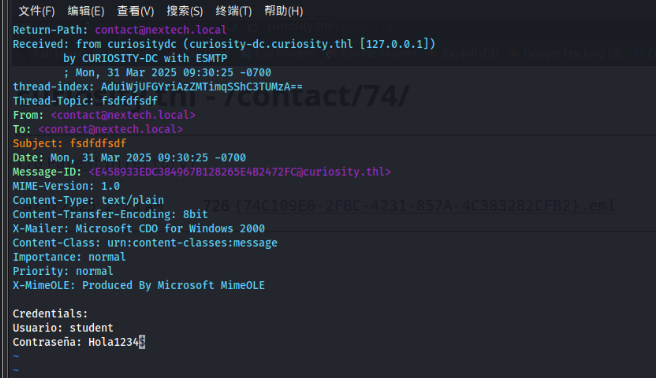Click the Message-ID value ending @curiosity.thl
This screenshot has height=378, width=656.
(x=240, y=172)
